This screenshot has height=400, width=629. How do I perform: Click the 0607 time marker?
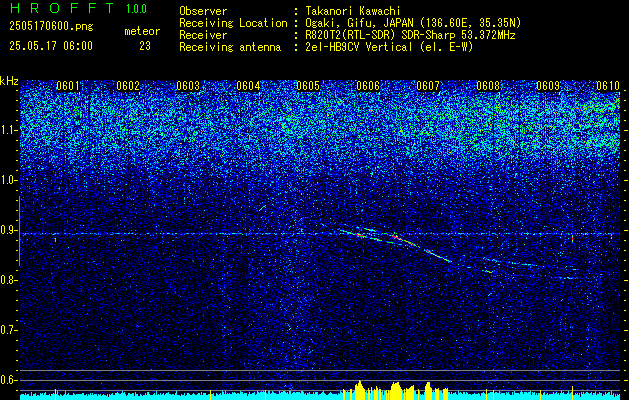428,86
